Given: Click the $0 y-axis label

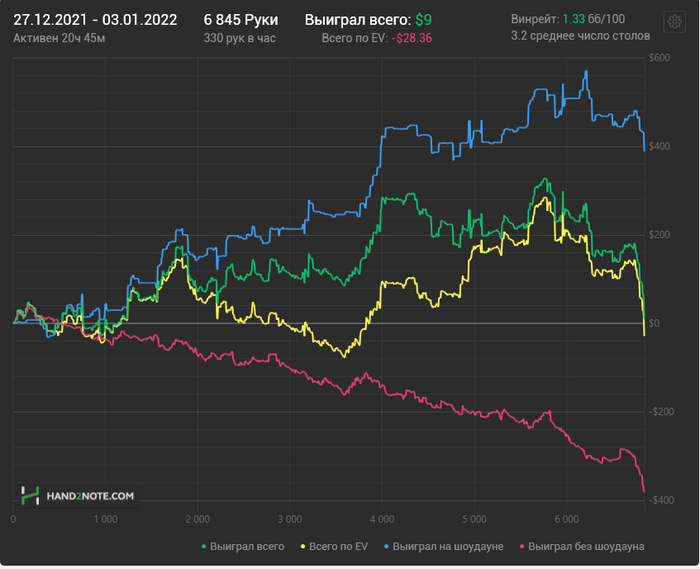Looking at the screenshot, I should (654, 323).
